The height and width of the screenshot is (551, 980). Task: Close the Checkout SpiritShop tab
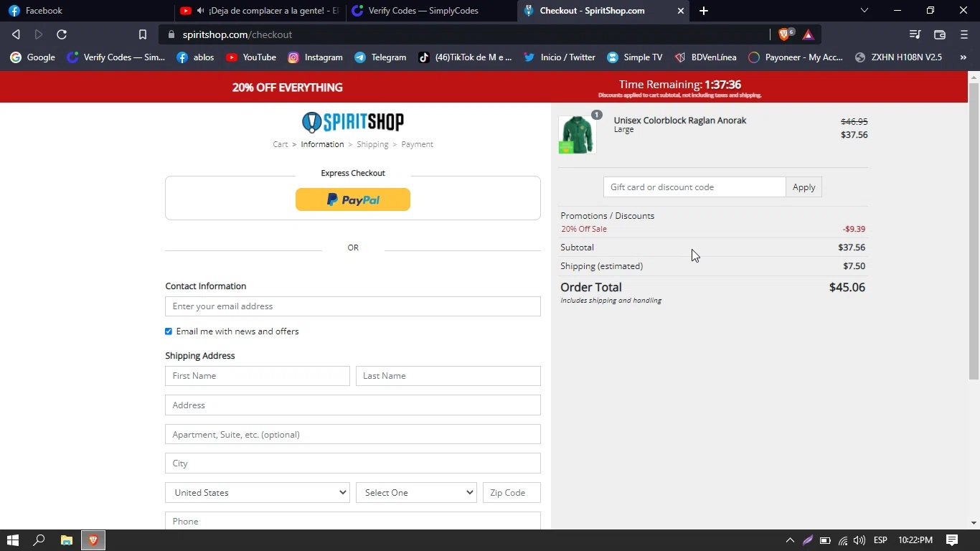[x=681, y=11]
